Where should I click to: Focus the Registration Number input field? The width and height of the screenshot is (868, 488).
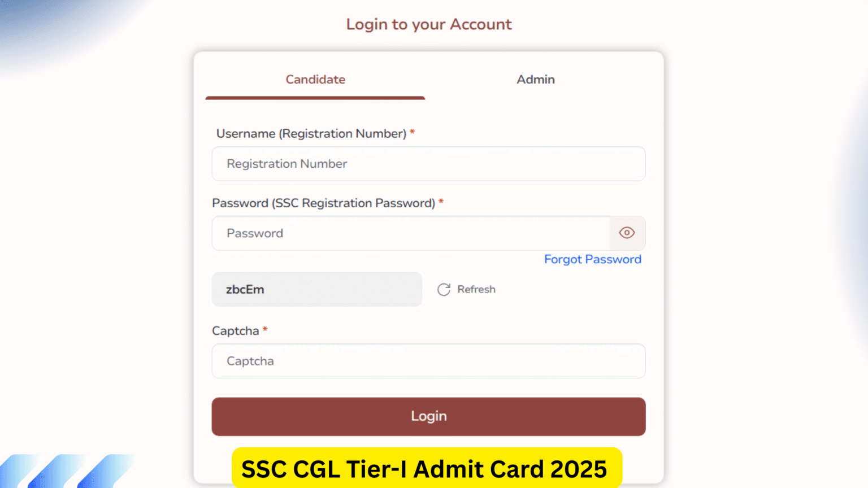[428, 164]
